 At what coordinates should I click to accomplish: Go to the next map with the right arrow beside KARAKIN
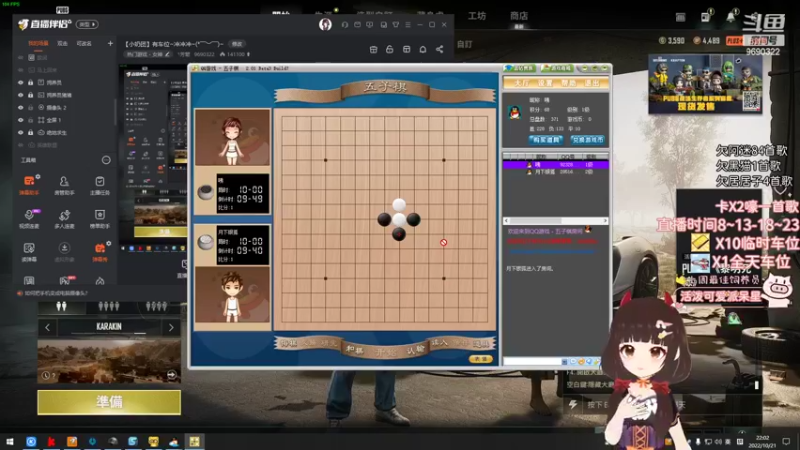coord(171,327)
